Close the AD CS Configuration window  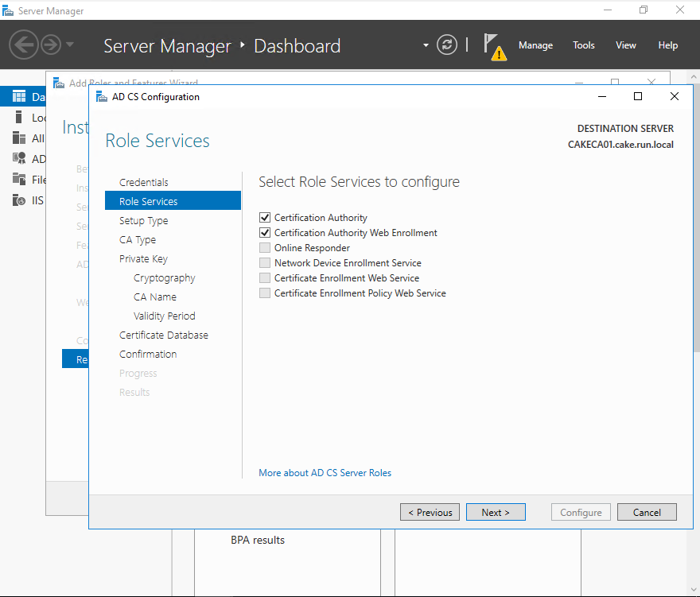point(675,96)
